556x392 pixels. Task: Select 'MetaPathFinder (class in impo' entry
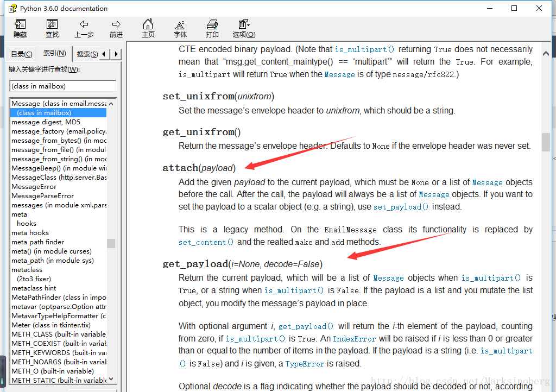tap(59, 297)
